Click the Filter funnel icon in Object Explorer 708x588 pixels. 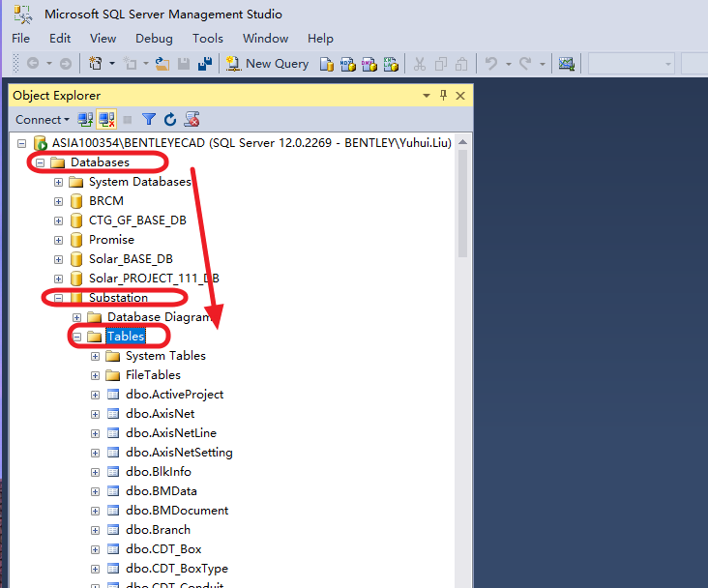click(x=149, y=119)
